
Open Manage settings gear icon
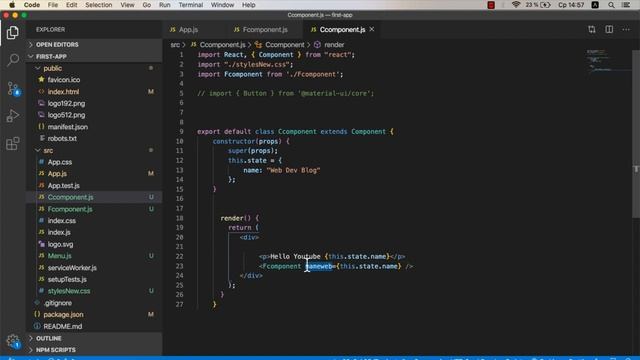[x=13, y=341]
